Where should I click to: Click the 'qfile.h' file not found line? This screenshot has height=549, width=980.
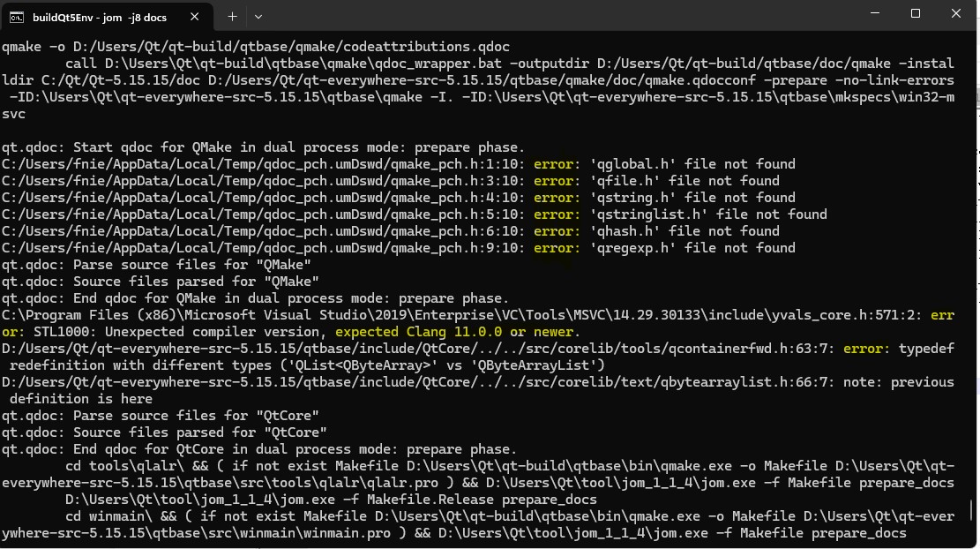[391, 181]
